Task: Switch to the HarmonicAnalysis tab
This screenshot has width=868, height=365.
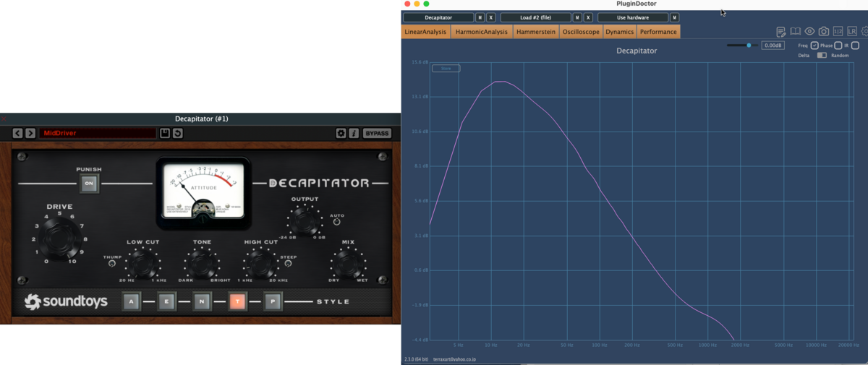Action: click(482, 32)
